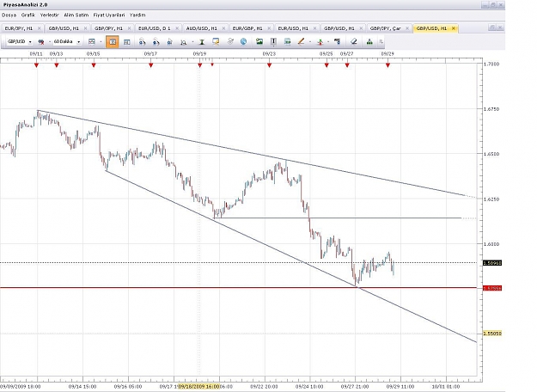This screenshot has width=537, height=392.
Task: Click the yellow 1.5505 price label
Action: tap(492, 334)
